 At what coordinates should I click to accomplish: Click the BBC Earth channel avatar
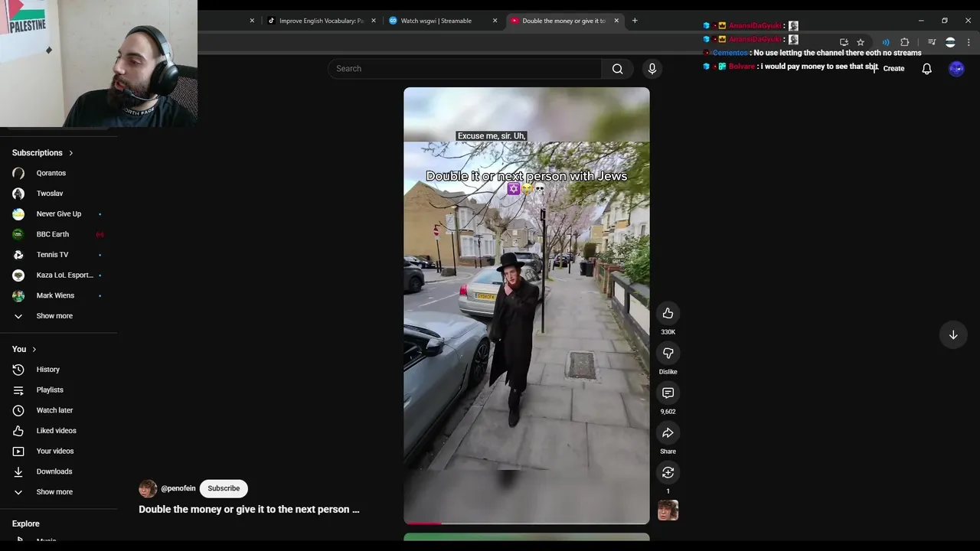click(18, 234)
